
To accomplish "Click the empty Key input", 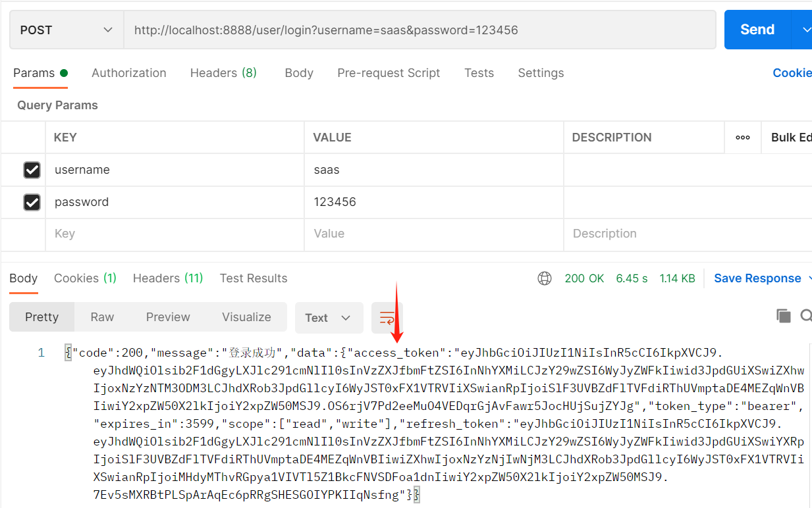I will point(175,234).
